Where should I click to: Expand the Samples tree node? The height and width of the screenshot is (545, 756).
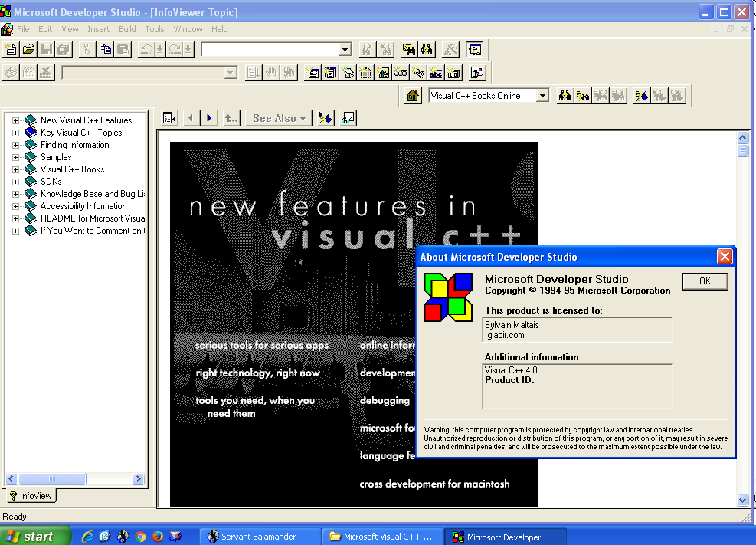(15, 157)
